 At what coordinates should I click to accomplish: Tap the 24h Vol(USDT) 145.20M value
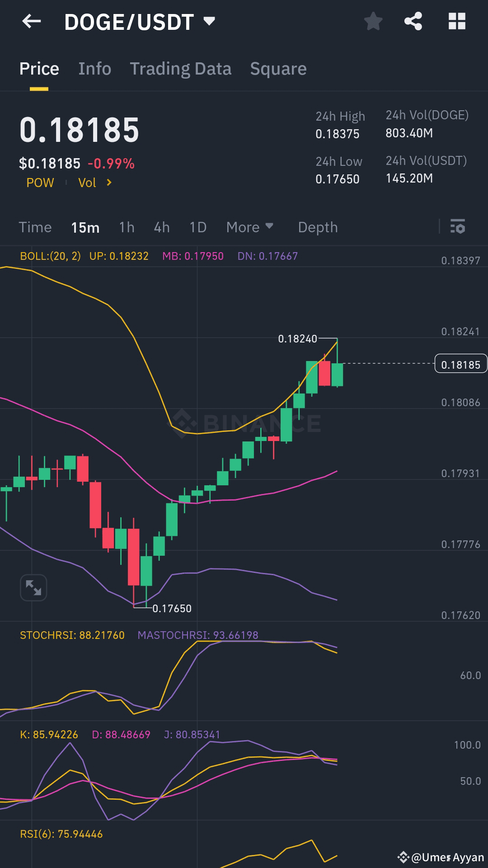pyautogui.click(x=409, y=178)
